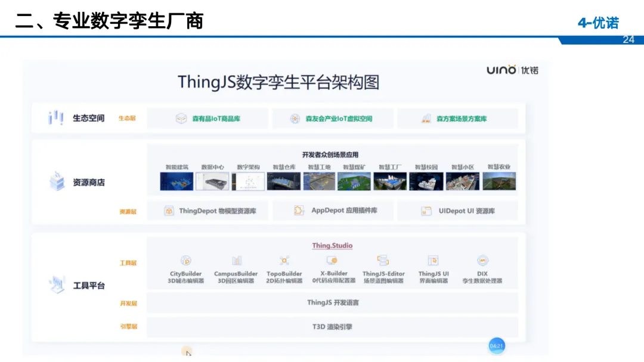
Task: Select the 数据中心 scene thumbnail
Action: pos(212,181)
